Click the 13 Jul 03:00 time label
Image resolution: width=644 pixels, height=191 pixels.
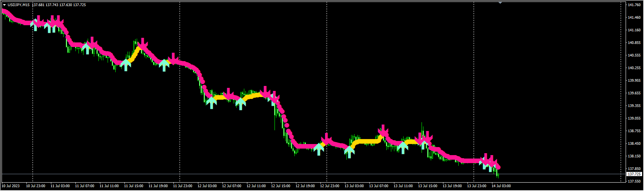click(354, 186)
